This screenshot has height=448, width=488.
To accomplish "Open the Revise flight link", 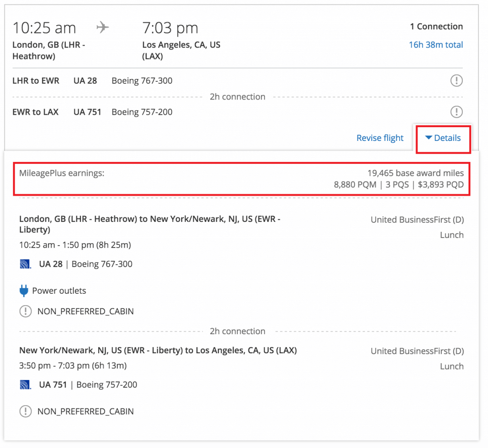I will [x=380, y=138].
